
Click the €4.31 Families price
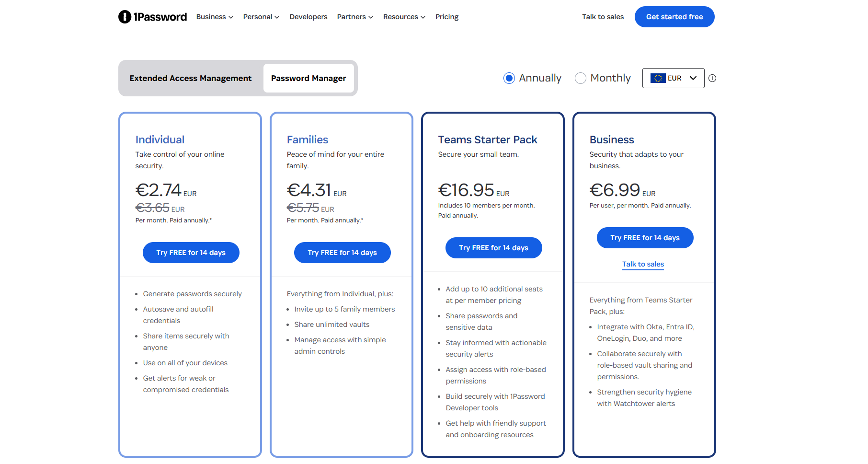(309, 190)
